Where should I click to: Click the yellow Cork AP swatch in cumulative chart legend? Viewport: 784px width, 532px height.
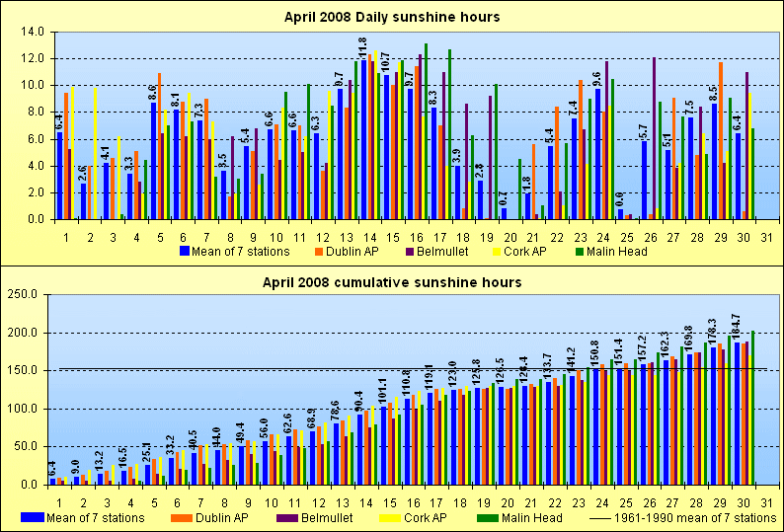pos(390,517)
